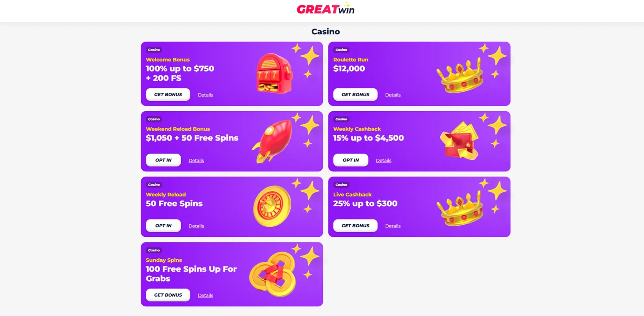Opt in to the Weekend Reload Bonus

tap(163, 160)
